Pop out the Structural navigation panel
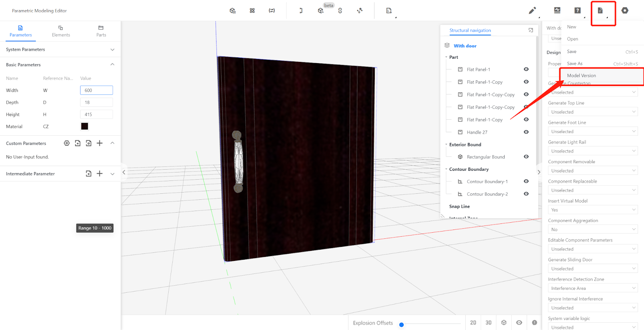Image resolution: width=644 pixels, height=330 pixels. click(x=530, y=30)
